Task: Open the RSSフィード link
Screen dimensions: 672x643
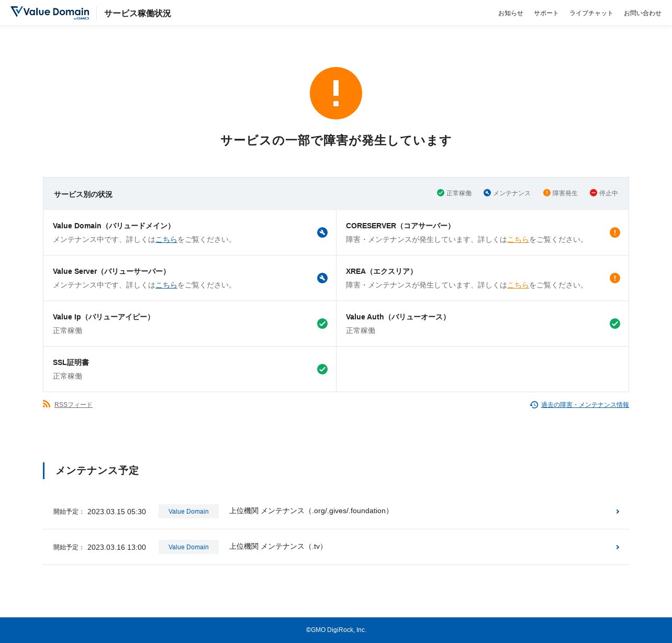Action: [73, 405]
